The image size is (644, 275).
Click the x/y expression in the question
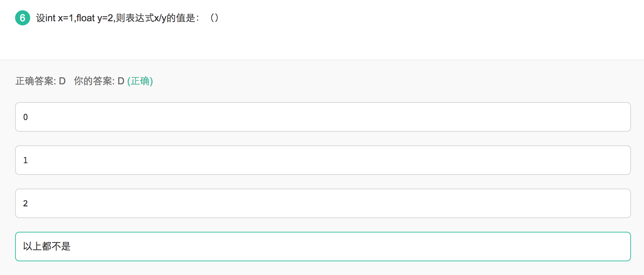point(160,18)
